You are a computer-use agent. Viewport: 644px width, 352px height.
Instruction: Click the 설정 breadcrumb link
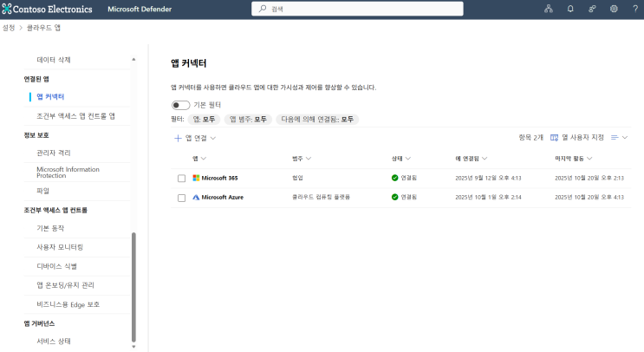pyautogui.click(x=9, y=28)
